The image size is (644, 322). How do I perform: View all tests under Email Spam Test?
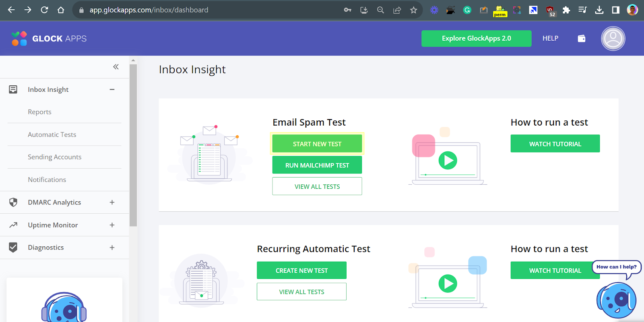(317, 186)
